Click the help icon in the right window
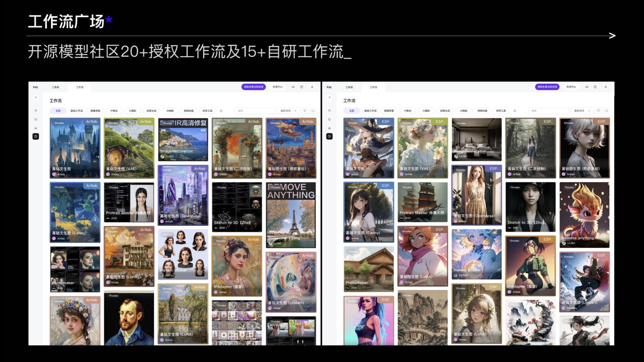 coord(595,87)
